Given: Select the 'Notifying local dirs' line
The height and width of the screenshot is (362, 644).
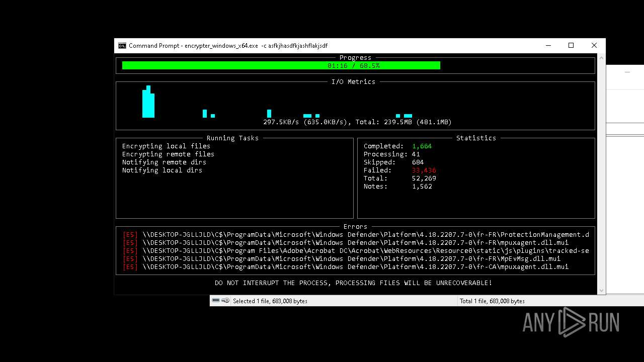Looking at the screenshot, I should pyautogui.click(x=163, y=170).
